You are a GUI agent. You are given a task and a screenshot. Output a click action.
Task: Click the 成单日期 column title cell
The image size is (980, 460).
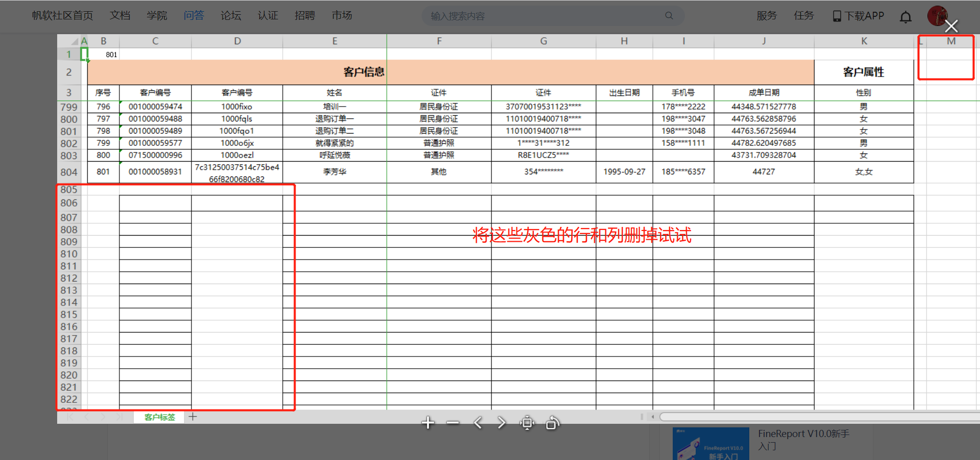click(764, 93)
